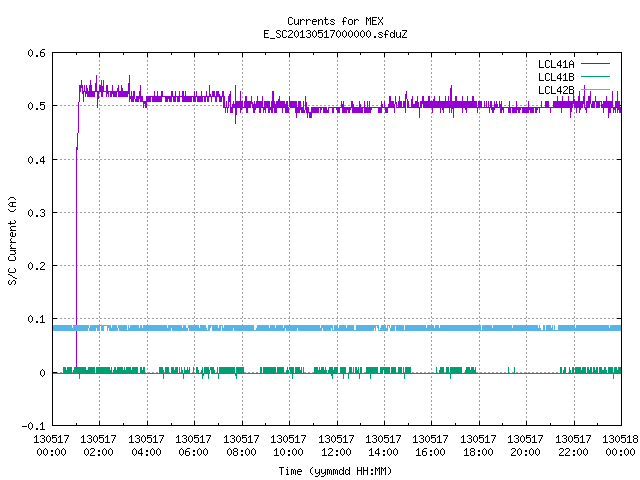Click the 130517 16:00 x-axis tick label
The image size is (640, 480).
click(x=430, y=446)
